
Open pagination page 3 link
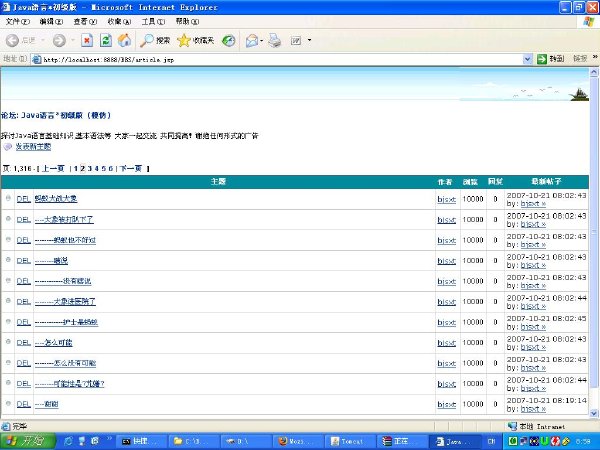pos(90,168)
